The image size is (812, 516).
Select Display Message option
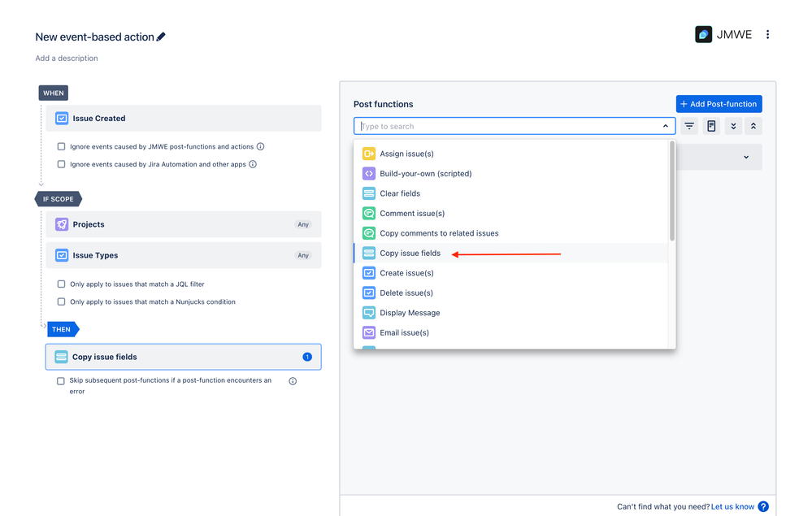coord(510,313)
